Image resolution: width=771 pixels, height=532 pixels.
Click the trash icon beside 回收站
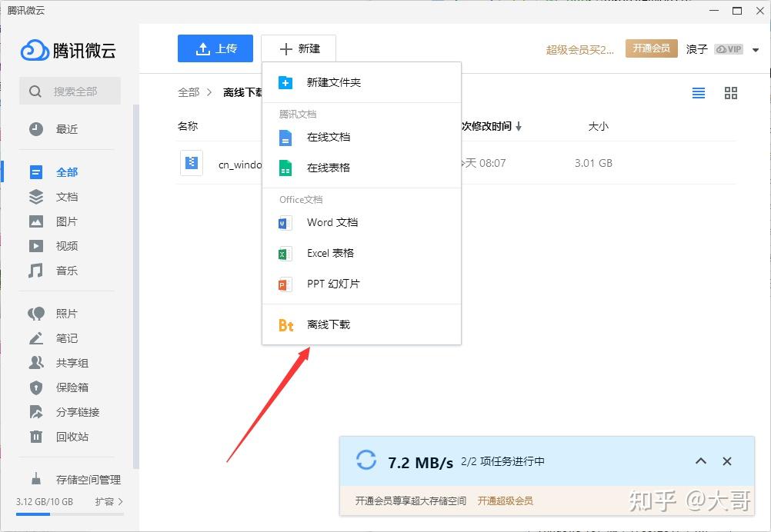[x=36, y=436]
